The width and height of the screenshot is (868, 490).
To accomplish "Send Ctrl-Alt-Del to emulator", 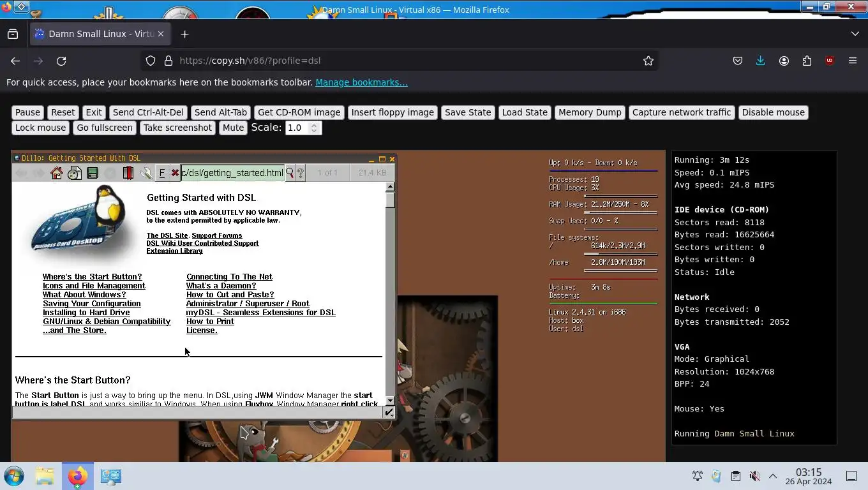I will coord(148,112).
